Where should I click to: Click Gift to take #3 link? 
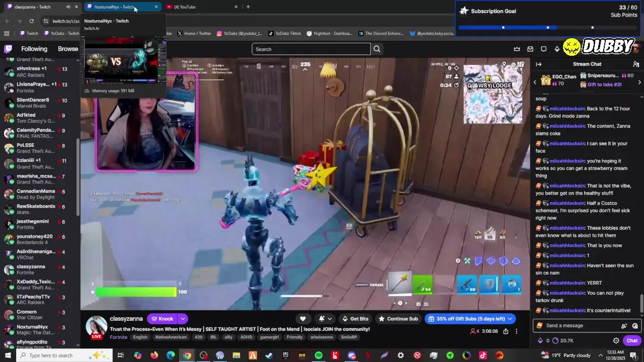(604, 84)
